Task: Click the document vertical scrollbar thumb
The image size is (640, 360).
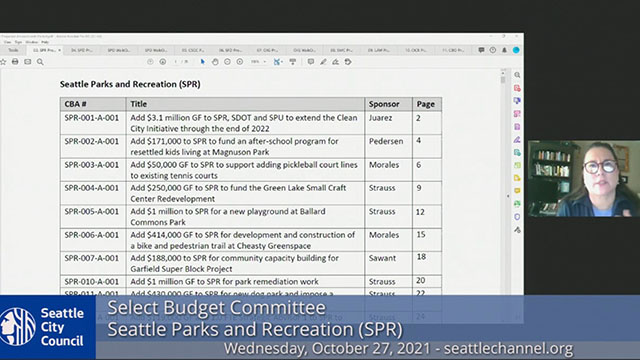Action: coord(503,79)
